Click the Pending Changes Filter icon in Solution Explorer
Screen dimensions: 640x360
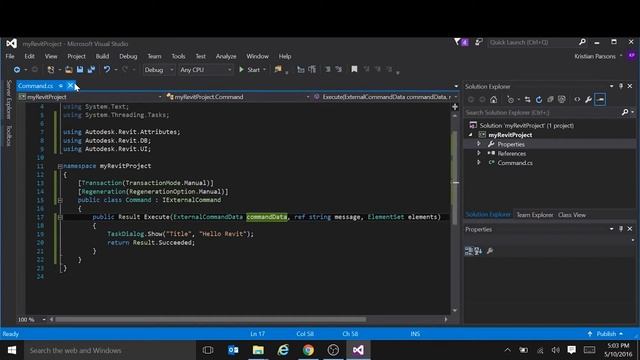click(x=510, y=100)
